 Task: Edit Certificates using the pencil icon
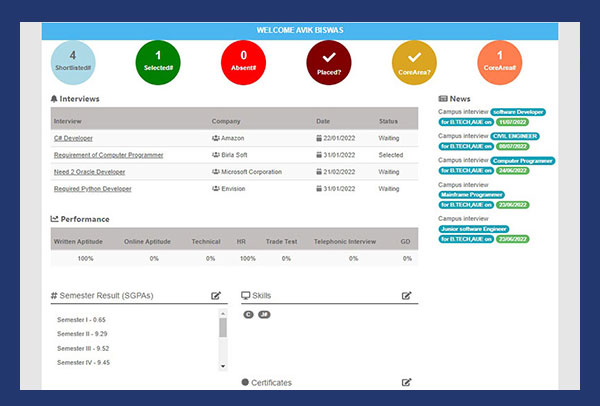click(406, 382)
